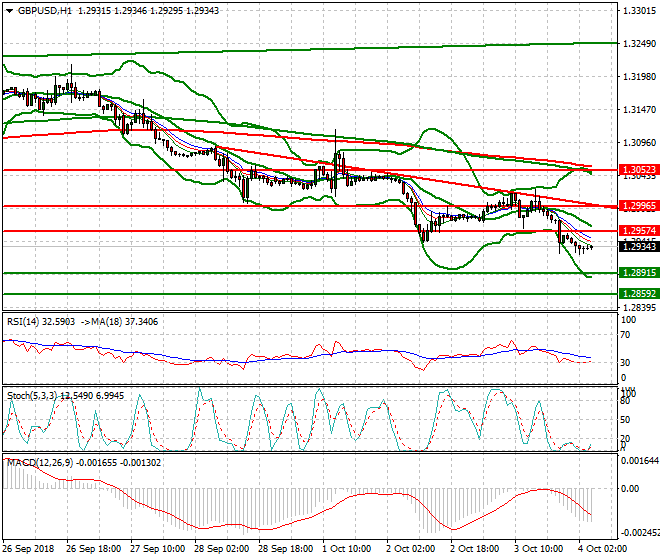Click the MACD 0.001644 scale value
Viewport: 660px width, 560px height.
pos(640,461)
